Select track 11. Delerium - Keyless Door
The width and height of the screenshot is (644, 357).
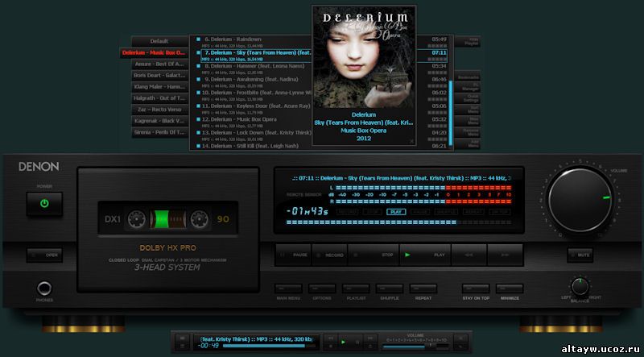254,109
